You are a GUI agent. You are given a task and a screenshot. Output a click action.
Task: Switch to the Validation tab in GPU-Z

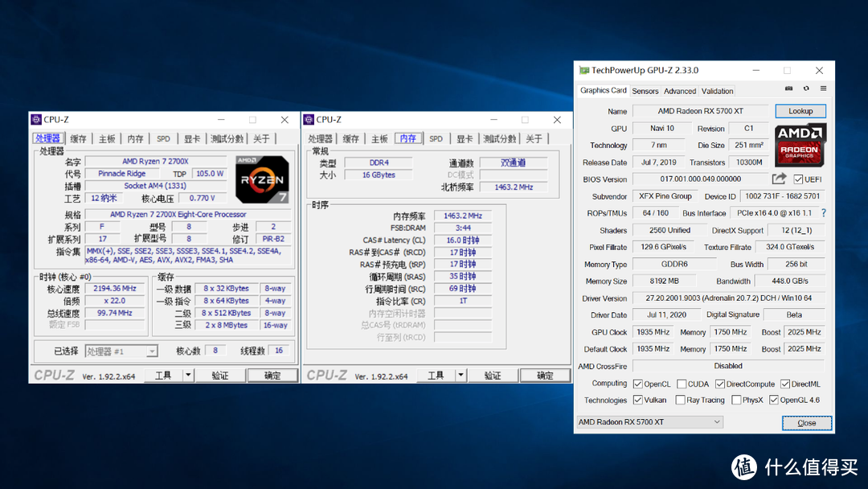pos(717,92)
